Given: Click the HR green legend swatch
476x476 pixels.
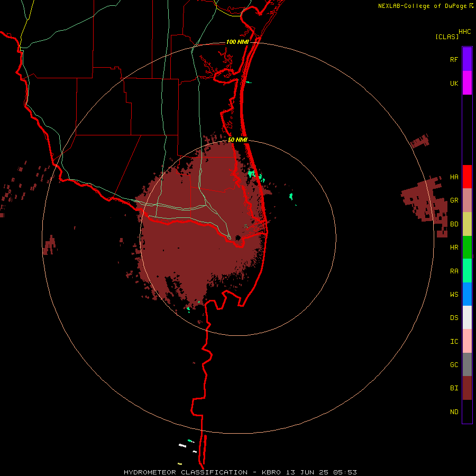Looking at the screenshot, I should 467,248.
